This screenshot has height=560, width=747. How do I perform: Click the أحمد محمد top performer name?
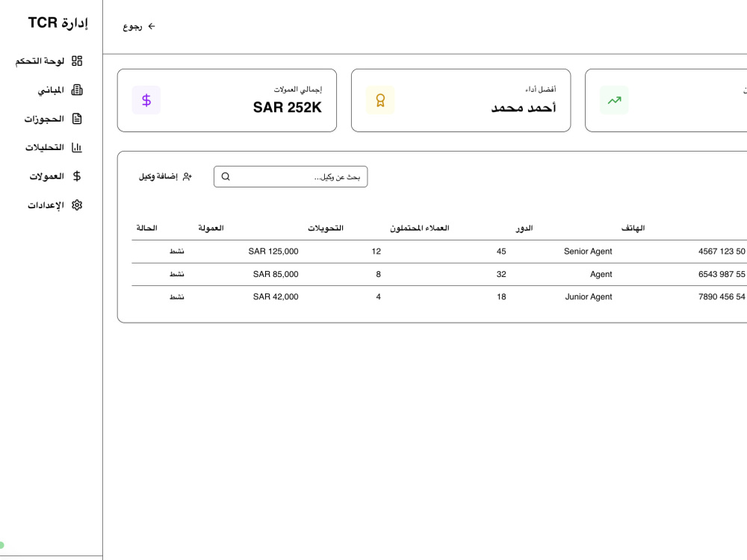[524, 108]
